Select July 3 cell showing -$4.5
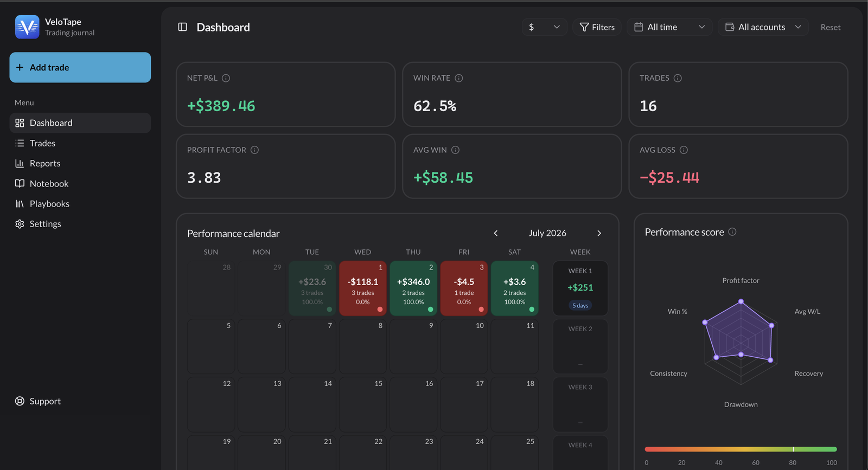Image resolution: width=868 pixels, height=470 pixels. pyautogui.click(x=464, y=288)
